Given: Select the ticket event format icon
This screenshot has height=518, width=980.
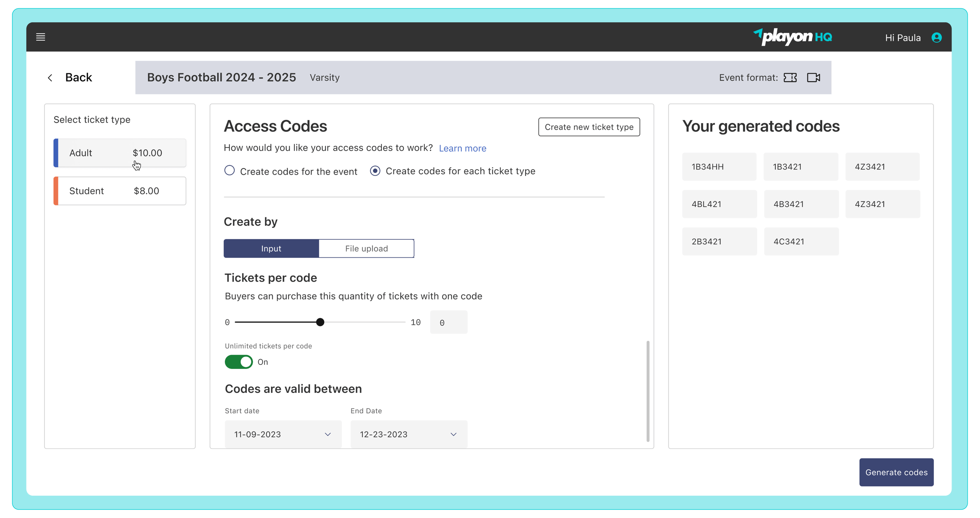Looking at the screenshot, I should click(x=790, y=77).
